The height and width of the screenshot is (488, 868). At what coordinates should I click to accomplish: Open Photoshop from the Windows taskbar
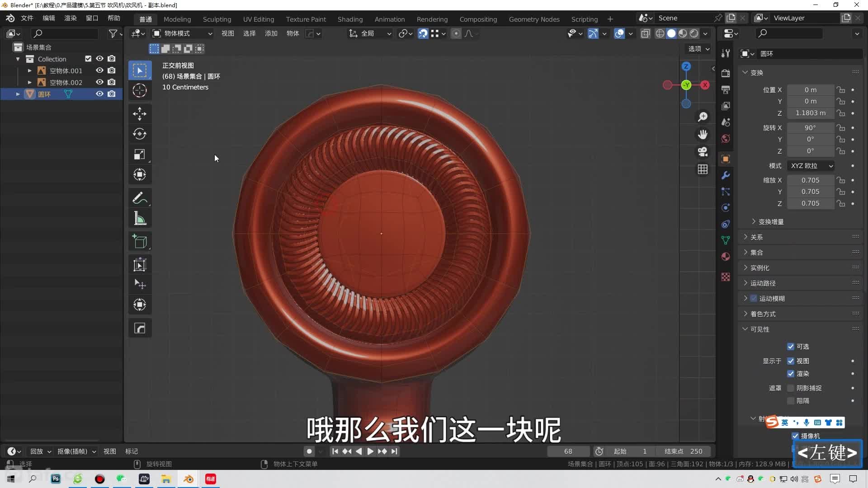pos(56,479)
